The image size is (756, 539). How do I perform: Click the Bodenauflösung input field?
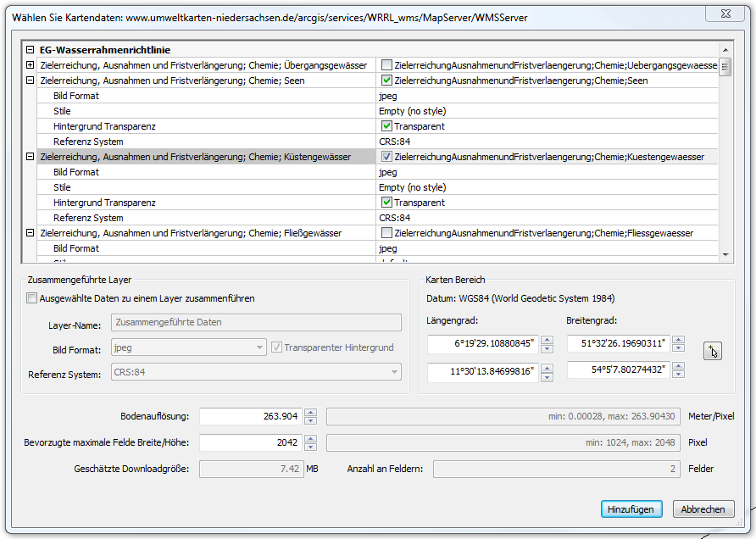(x=250, y=416)
